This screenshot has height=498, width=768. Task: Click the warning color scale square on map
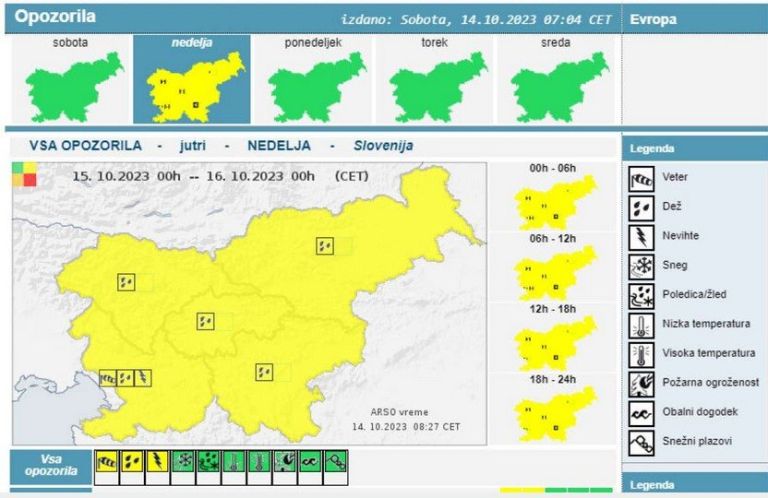[23, 174]
